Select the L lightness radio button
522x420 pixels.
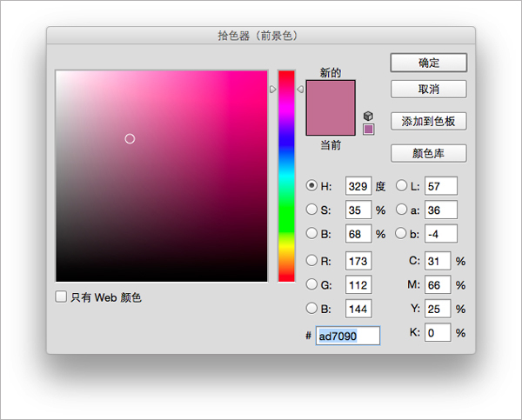[x=402, y=185]
